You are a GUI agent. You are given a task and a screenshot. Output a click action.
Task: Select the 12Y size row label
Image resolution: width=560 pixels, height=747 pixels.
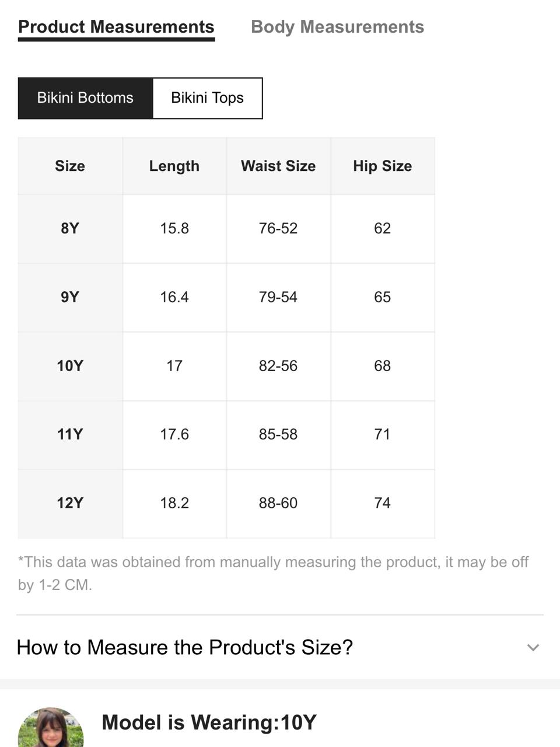[x=70, y=504]
